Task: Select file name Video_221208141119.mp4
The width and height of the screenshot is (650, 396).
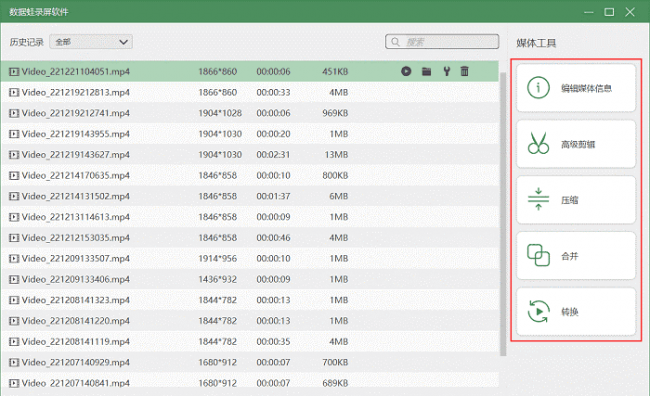Action: click(75, 341)
